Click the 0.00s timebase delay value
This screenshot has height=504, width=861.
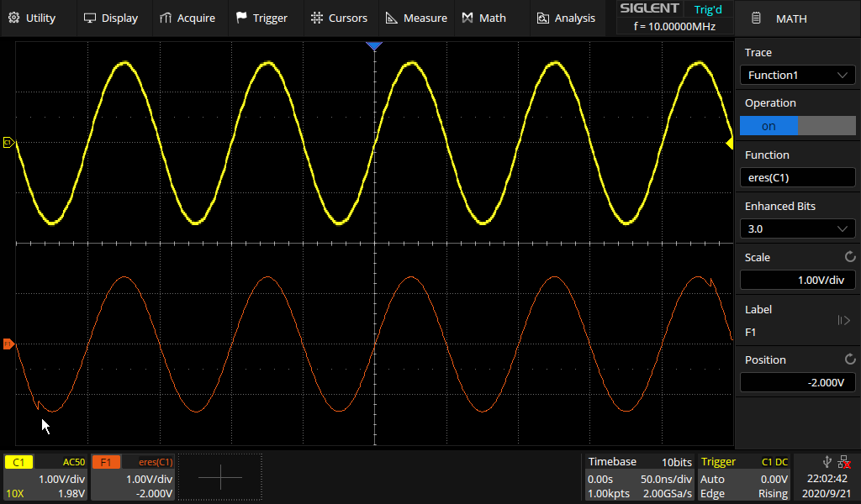[x=600, y=479]
